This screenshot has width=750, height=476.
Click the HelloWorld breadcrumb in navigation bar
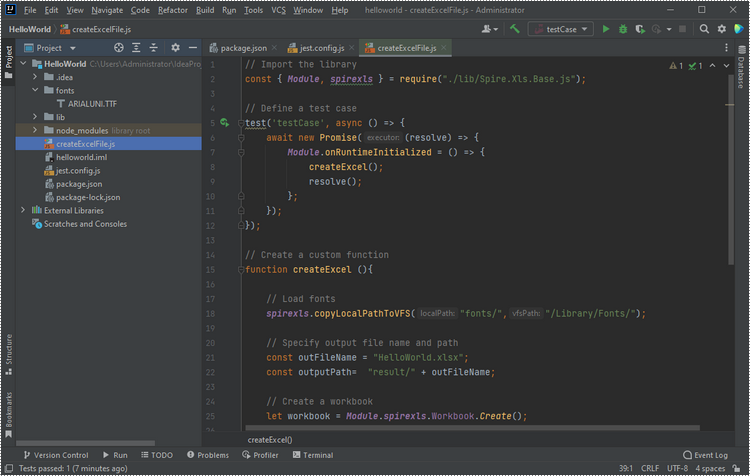[x=30, y=29]
